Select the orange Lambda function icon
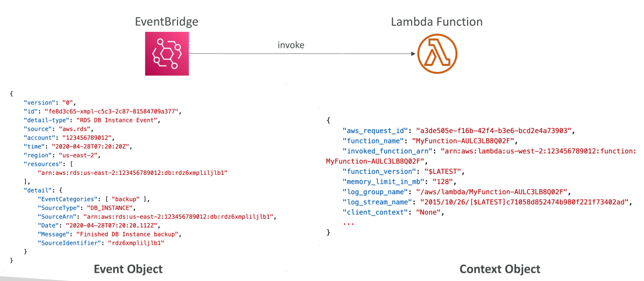Image resolution: width=644 pixels, height=281 pixels. click(437, 54)
